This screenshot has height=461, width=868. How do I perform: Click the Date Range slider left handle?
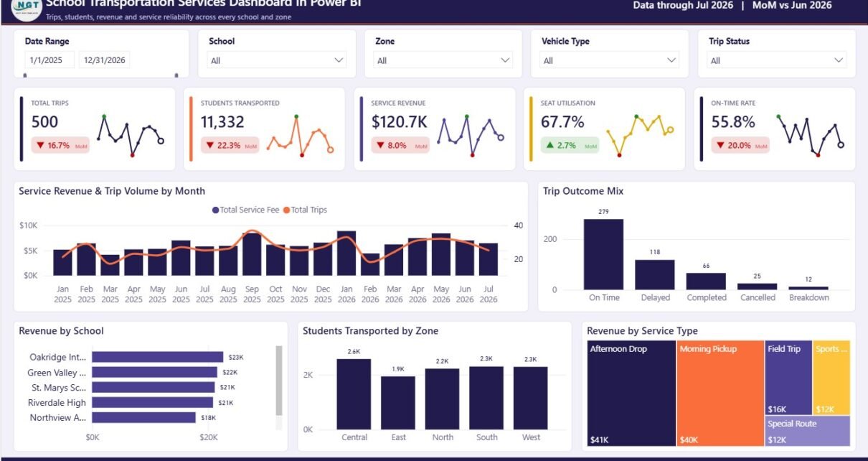[26, 75]
